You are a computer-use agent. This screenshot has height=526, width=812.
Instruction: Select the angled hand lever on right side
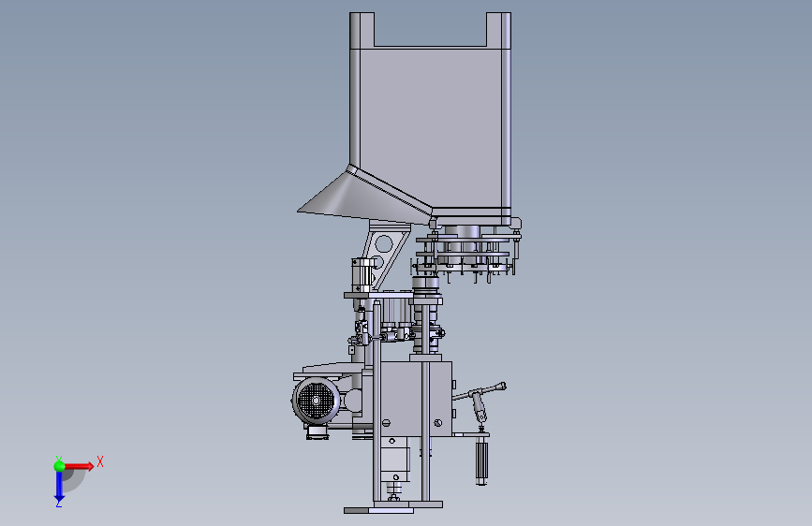[479, 391]
